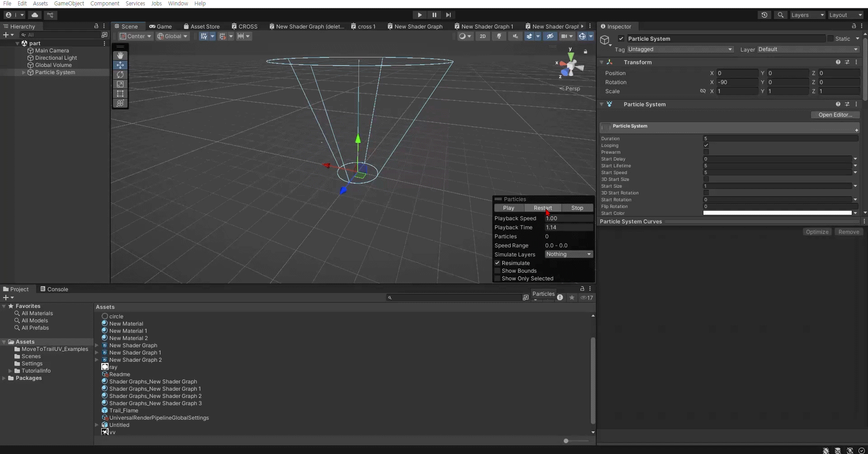Toggle Particle System active checkbox
The image size is (868, 454).
coord(621,39)
